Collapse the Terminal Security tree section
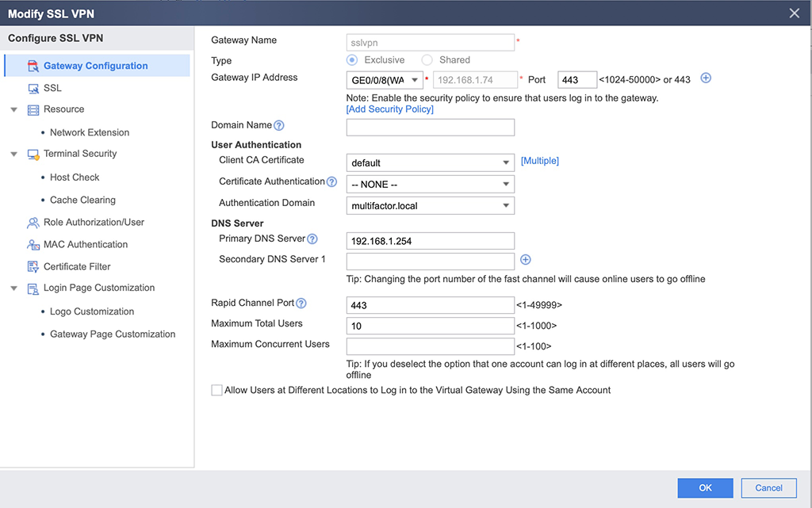Viewport: 812px width, 508px height. [14, 155]
